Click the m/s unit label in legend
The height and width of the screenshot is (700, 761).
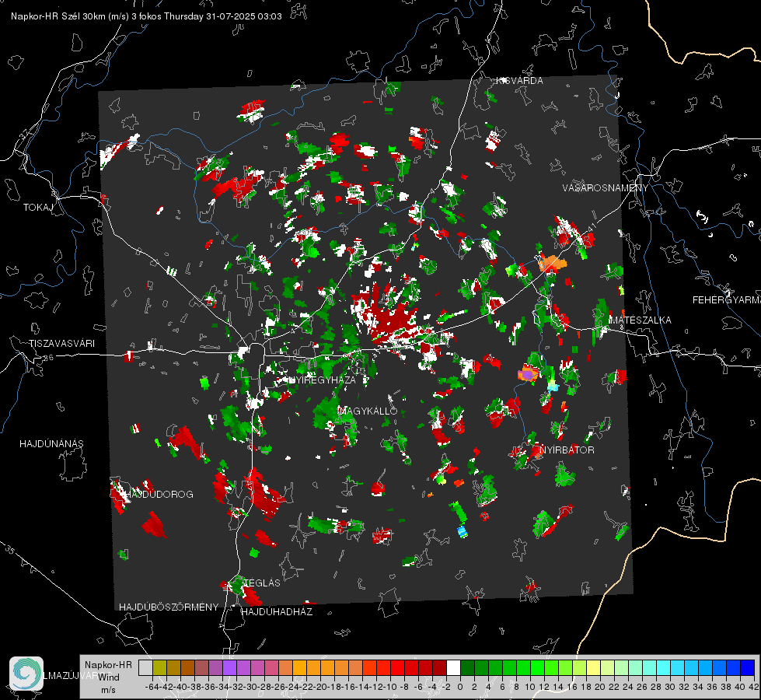click(x=108, y=690)
